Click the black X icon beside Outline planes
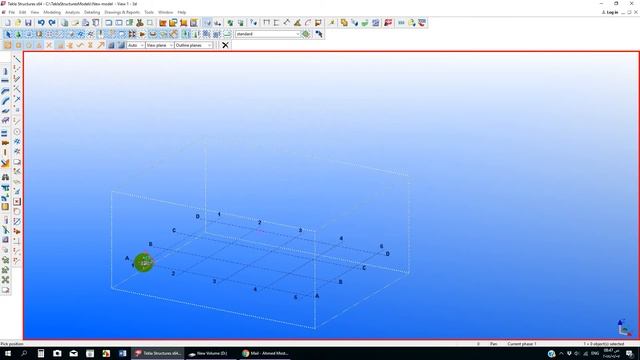The width and height of the screenshot is (640, 360). pyautogui.click(x=225, y=45)
